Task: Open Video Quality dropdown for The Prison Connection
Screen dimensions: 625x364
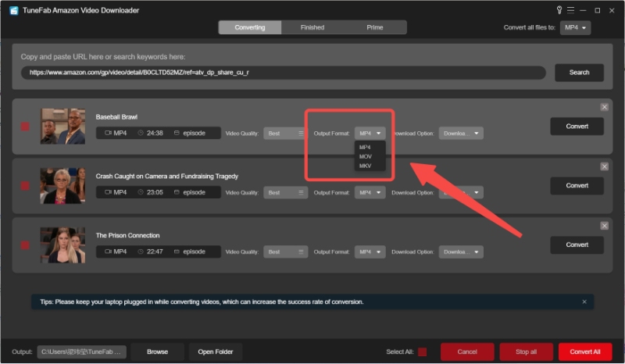Action: 285,252
